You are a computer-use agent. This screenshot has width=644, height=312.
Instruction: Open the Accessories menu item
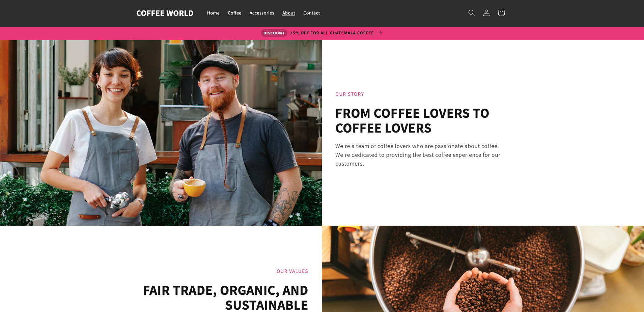coord(262,13)
